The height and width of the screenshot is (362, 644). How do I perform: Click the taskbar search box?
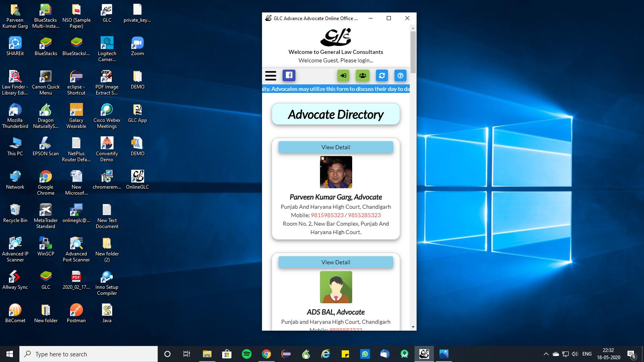pyautogui.click(x=89, y=354)
